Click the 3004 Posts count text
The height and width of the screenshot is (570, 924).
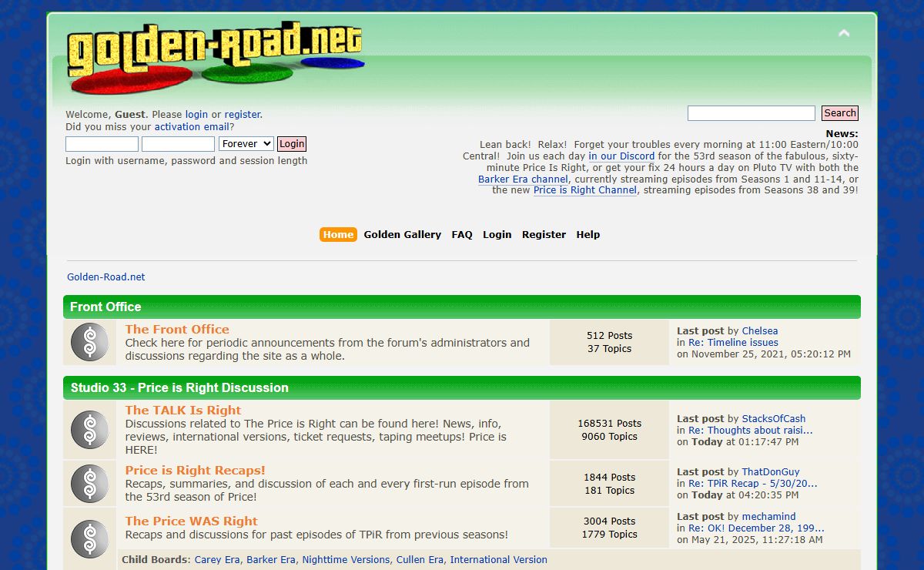pyautogui.click(x=609, y=521)
